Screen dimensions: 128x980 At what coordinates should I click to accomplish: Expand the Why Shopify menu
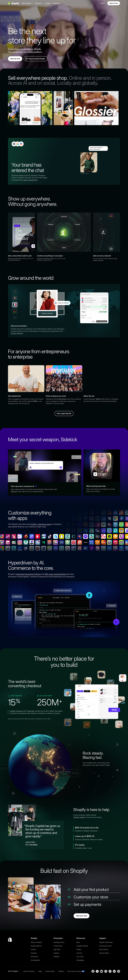[x=26, y=3]
